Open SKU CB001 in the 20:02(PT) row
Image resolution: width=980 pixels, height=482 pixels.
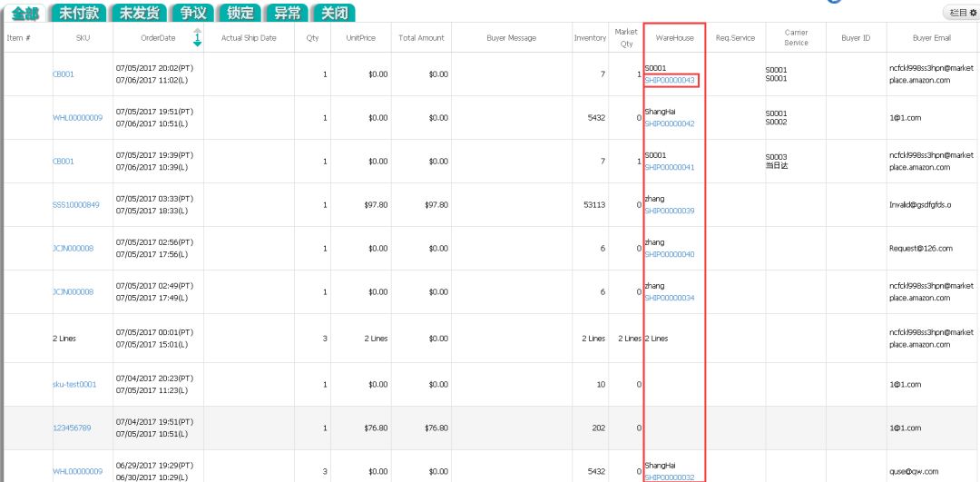[x=64, y=74]
